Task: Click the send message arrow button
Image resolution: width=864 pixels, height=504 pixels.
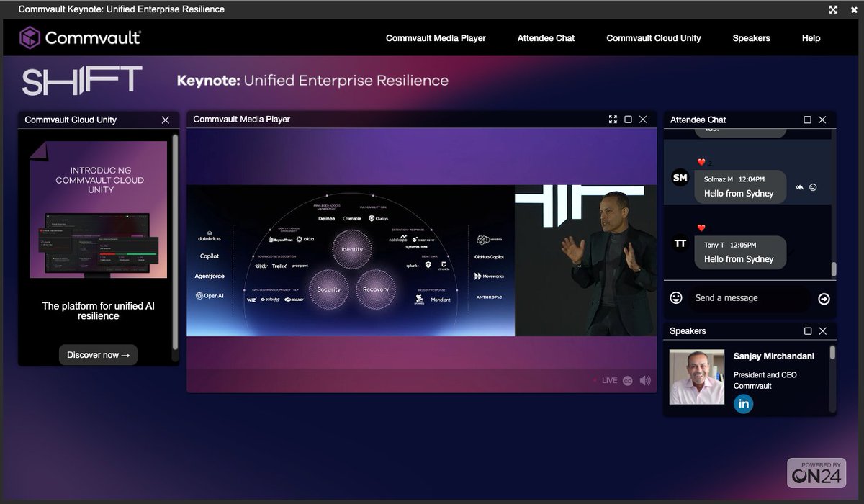Action: 824,299
